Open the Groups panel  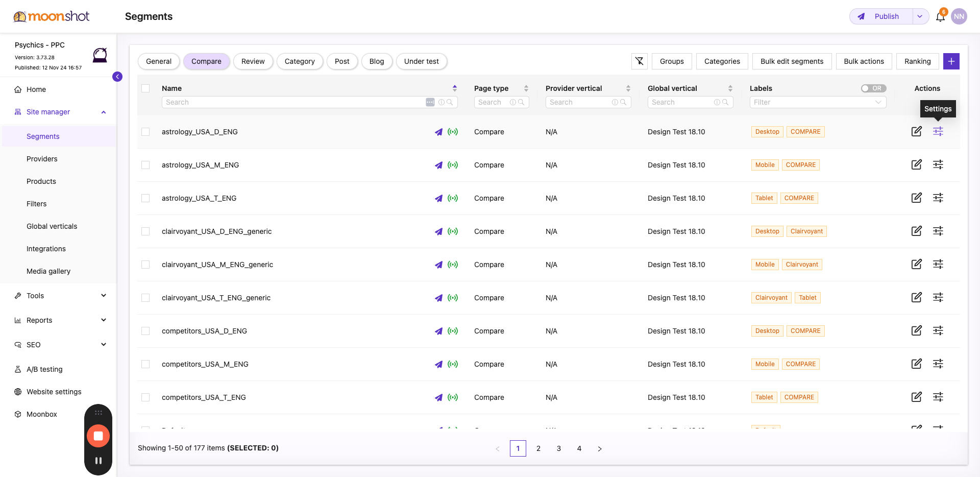tap(672, 61)
